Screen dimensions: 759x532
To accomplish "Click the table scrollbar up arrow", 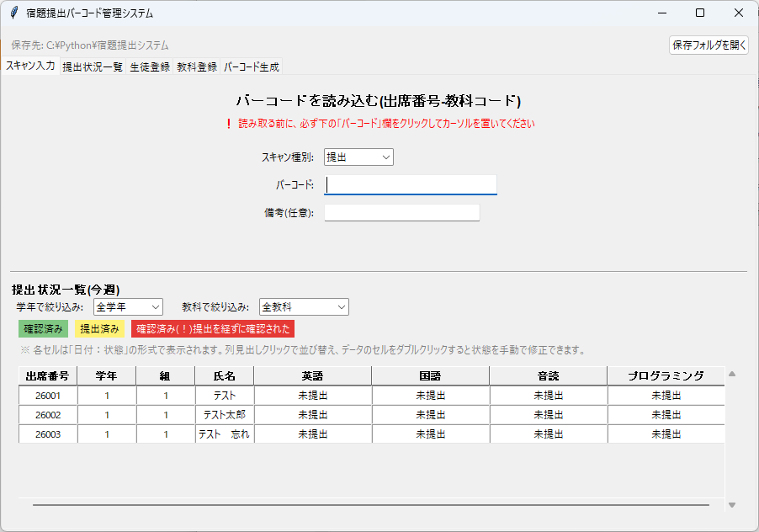I will 732,374.
